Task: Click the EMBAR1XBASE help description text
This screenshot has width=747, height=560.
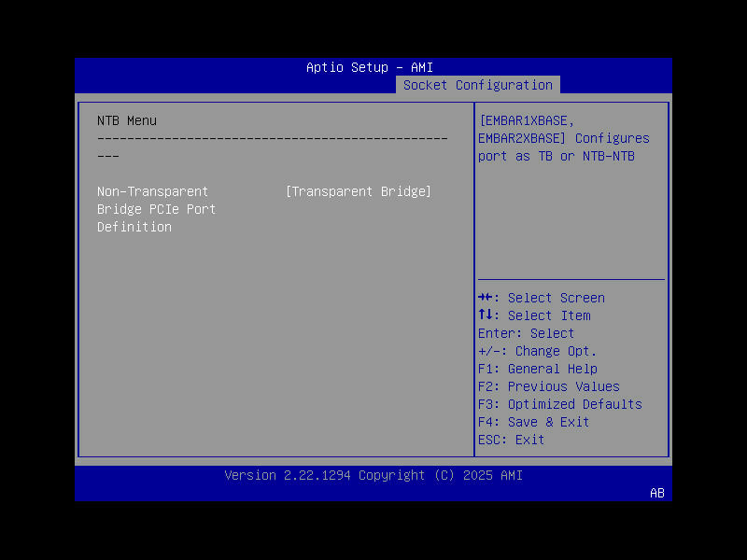Action: pyautogui.click(x=560, y=137)
